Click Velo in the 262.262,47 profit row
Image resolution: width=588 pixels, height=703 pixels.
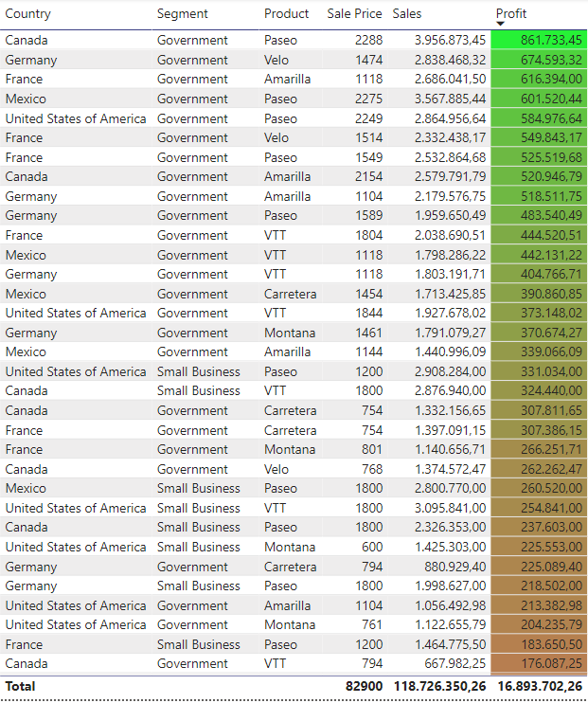(x=276, y=469)
